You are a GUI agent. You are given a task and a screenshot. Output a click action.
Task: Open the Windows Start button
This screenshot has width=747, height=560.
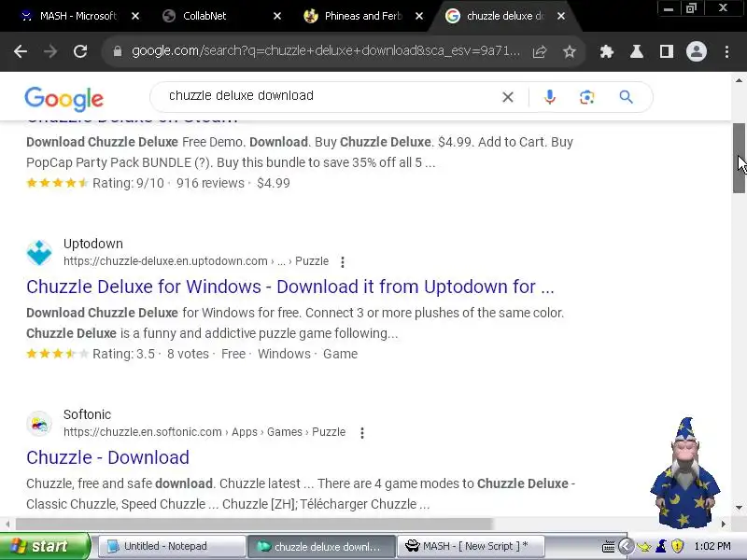pyautogui.click(x=45, y=546)
